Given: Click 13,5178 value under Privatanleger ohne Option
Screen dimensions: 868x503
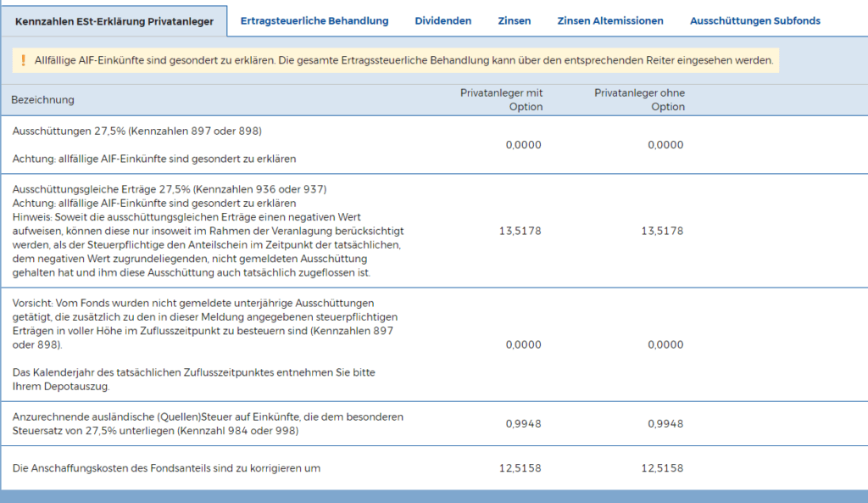Looking at the screenshot, I should tap(663, 231).
